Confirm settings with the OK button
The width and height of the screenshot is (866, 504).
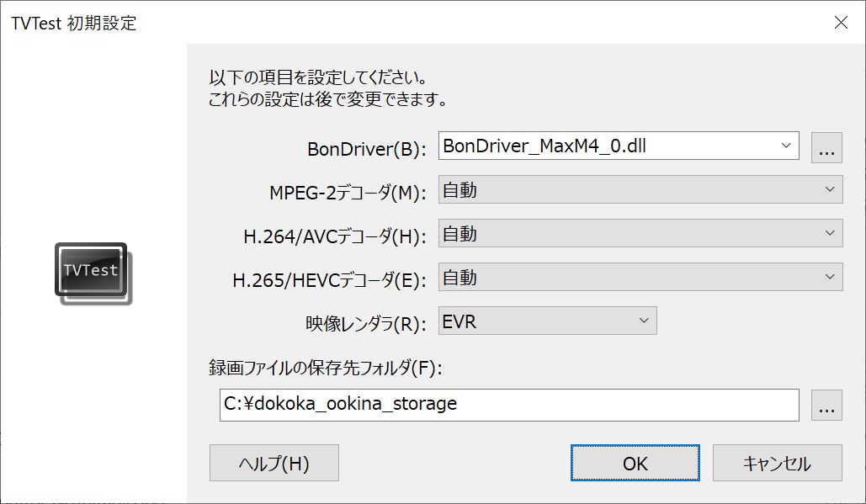tap(635, 463)
